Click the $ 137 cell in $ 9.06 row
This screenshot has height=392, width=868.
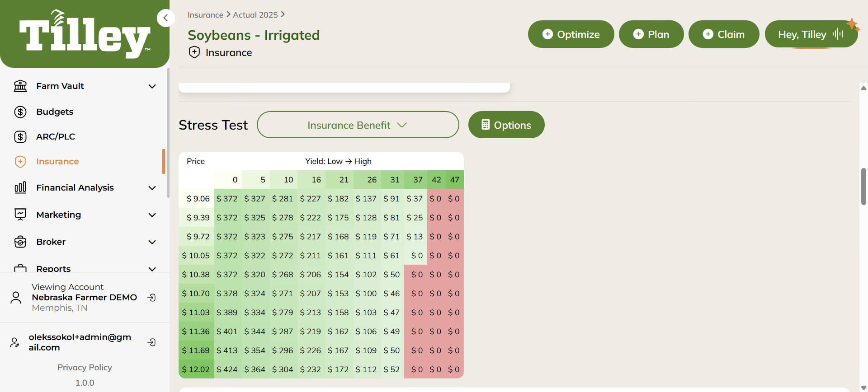(367, 198)
